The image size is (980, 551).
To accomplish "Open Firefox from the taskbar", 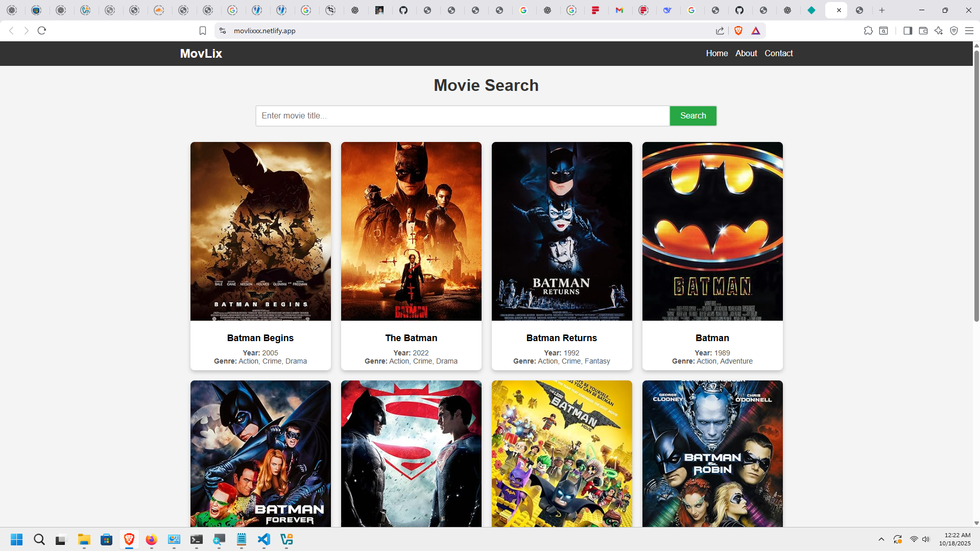I will (x=151, y=540).
